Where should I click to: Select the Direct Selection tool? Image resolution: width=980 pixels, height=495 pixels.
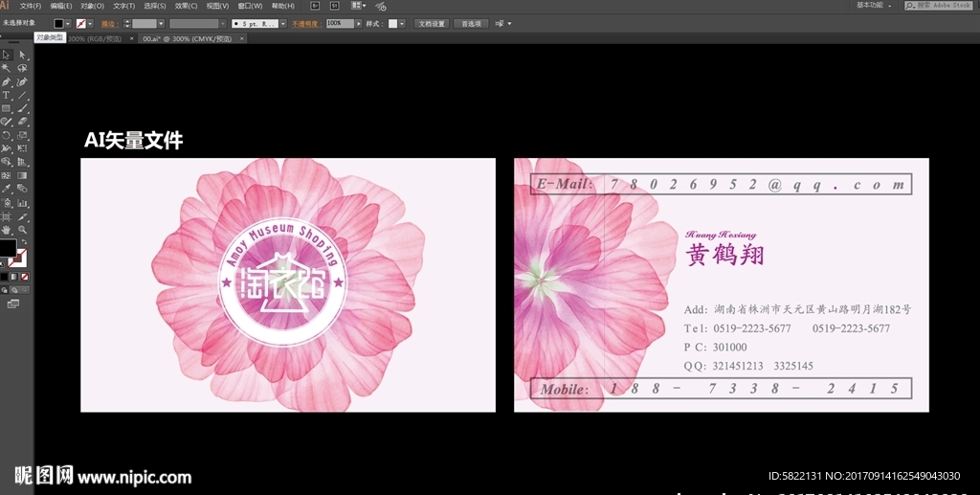(x=22, y=55)
